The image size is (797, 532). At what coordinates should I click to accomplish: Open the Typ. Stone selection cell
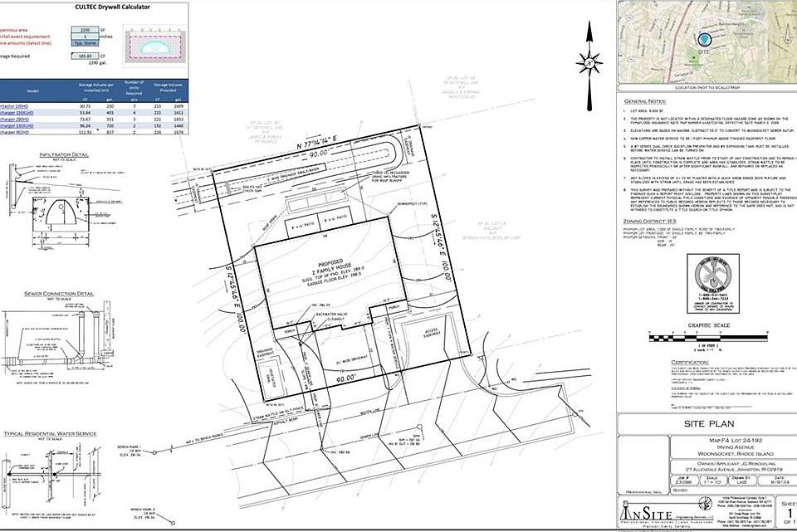click(x=85, y=43)
